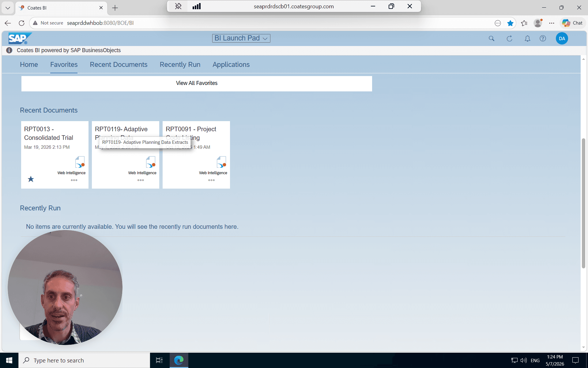Click the Web Intelligence icon on the RPT0091 card
Viewport: 588px width, 368px height.
(221, 162)
